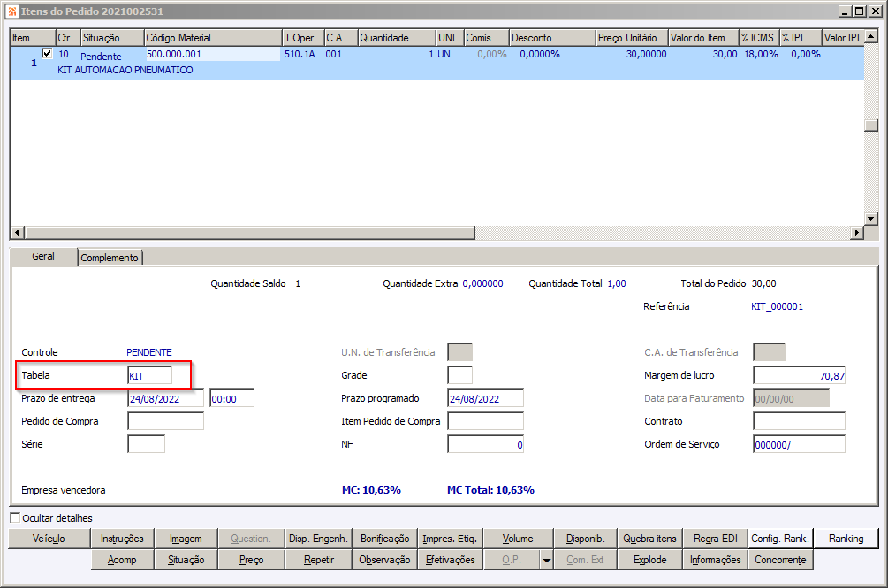Click the delivery time field showing 00:00
This screenshot has height=588, width=888.
[231, 399]
